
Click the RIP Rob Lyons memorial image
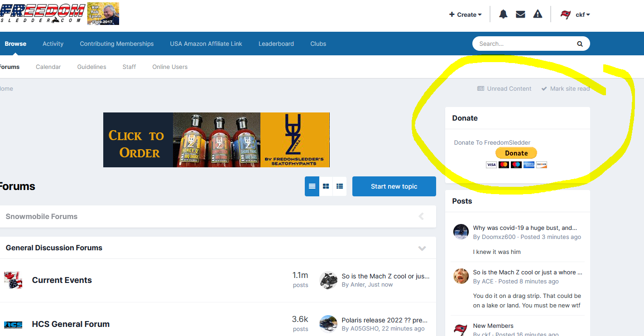pyautogui.click(x=103, y=14)
